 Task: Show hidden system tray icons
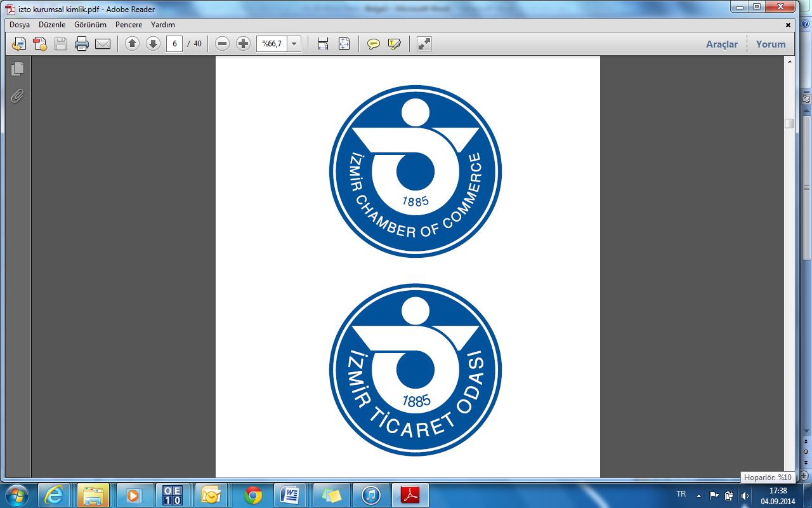699,495
